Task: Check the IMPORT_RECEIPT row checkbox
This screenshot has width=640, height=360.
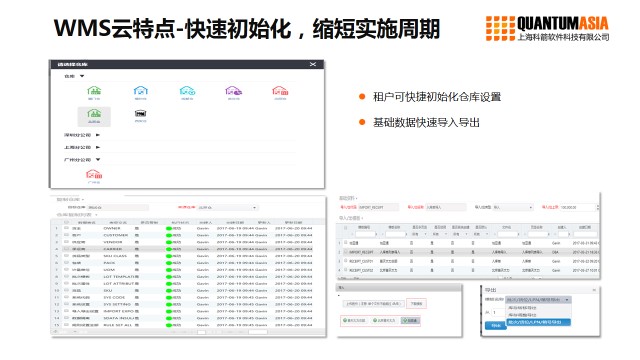Action: [x=345, y=252]
